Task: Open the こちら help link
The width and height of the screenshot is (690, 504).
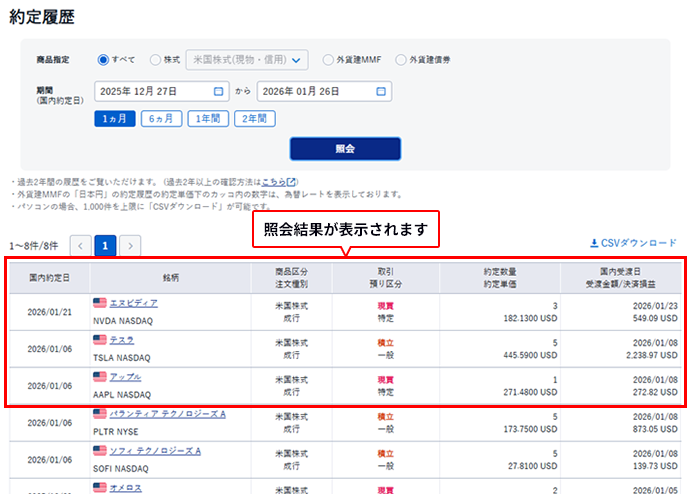Action: (x=272, y=183)
